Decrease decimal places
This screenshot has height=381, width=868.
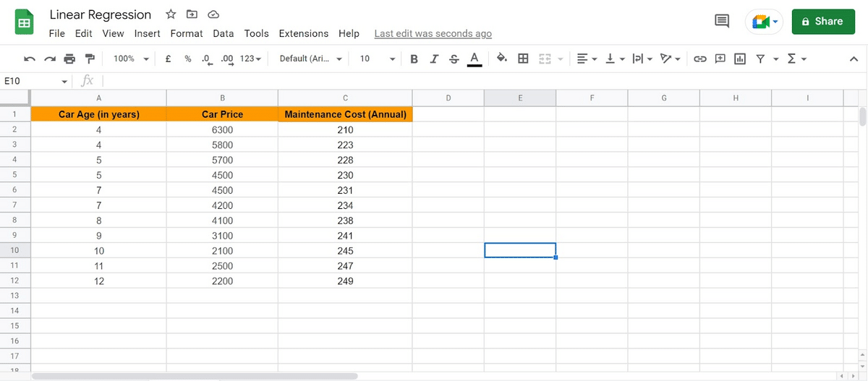click(207, 59)
